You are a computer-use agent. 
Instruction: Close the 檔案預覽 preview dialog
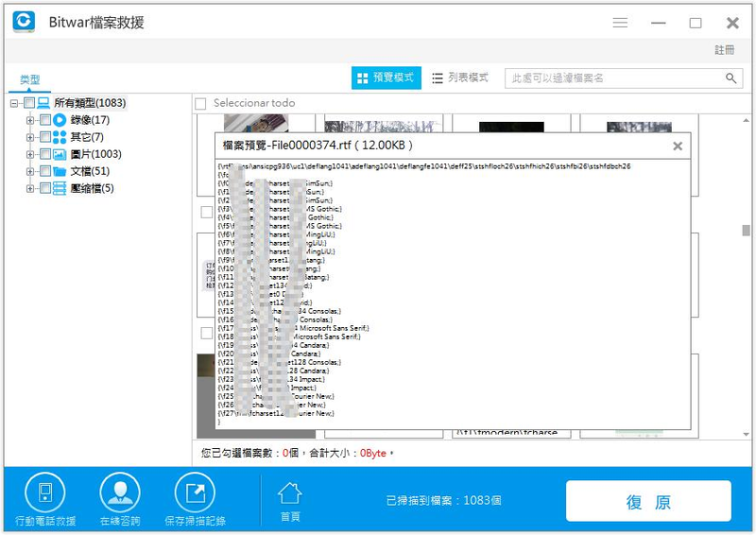678,146
